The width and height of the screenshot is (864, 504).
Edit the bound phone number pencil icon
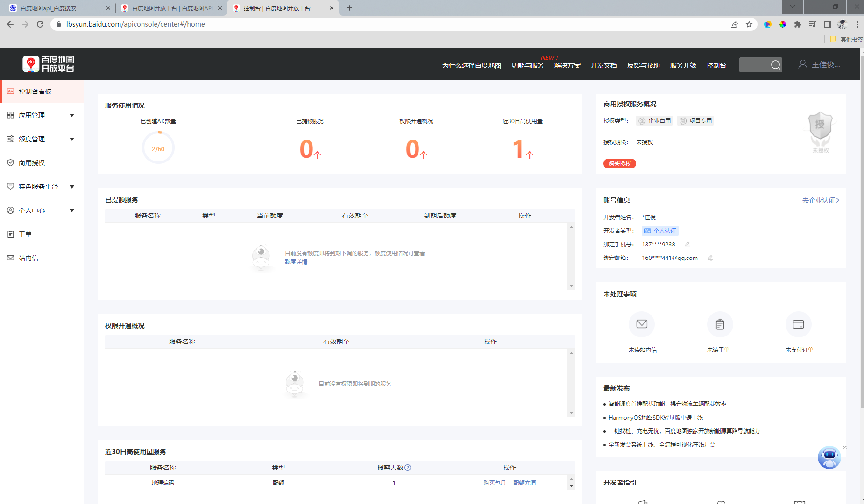coord(687,244)
